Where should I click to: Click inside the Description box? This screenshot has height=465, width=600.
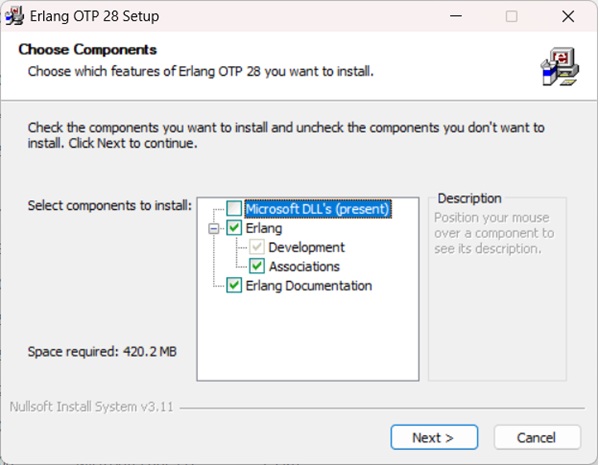tap(496, 310)
